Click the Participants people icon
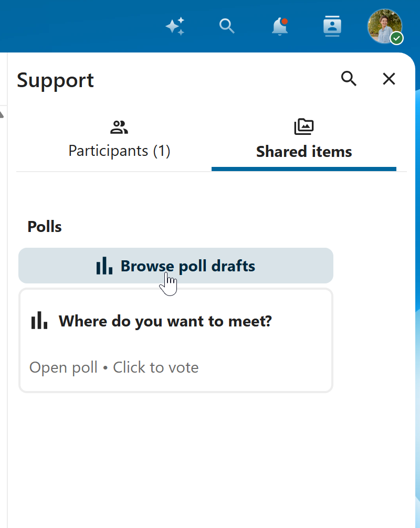 pos(119,127)
